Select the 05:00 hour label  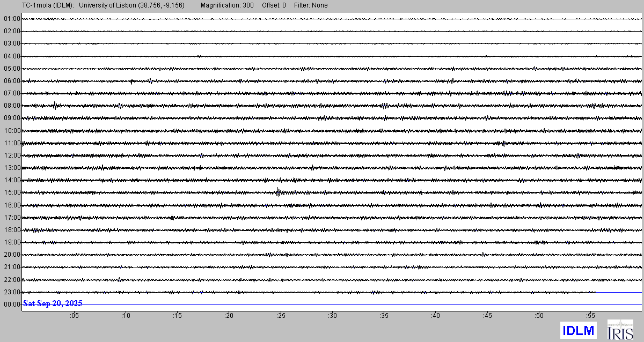(x=12, y=69)
